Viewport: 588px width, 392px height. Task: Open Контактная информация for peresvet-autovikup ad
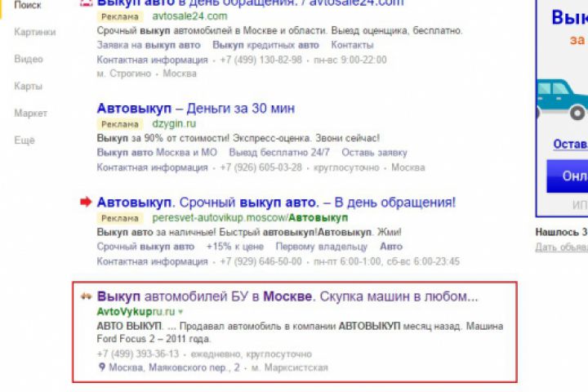click(x=152, y=261)
